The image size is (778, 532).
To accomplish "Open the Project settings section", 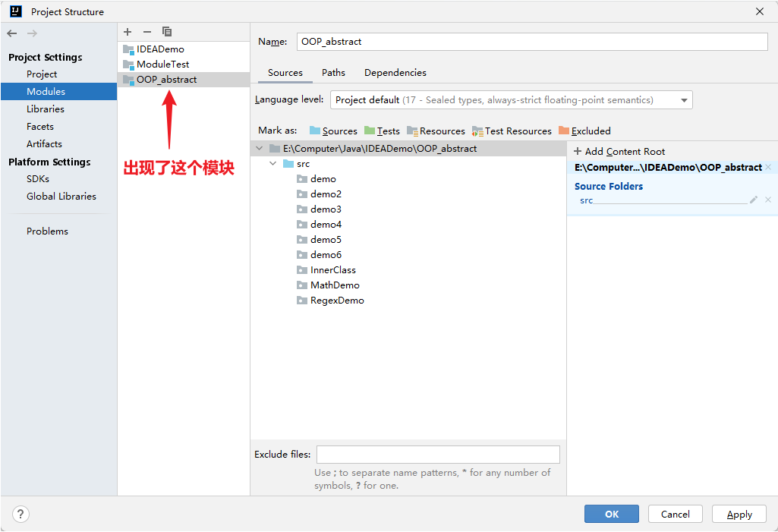I will click(42, 74).
